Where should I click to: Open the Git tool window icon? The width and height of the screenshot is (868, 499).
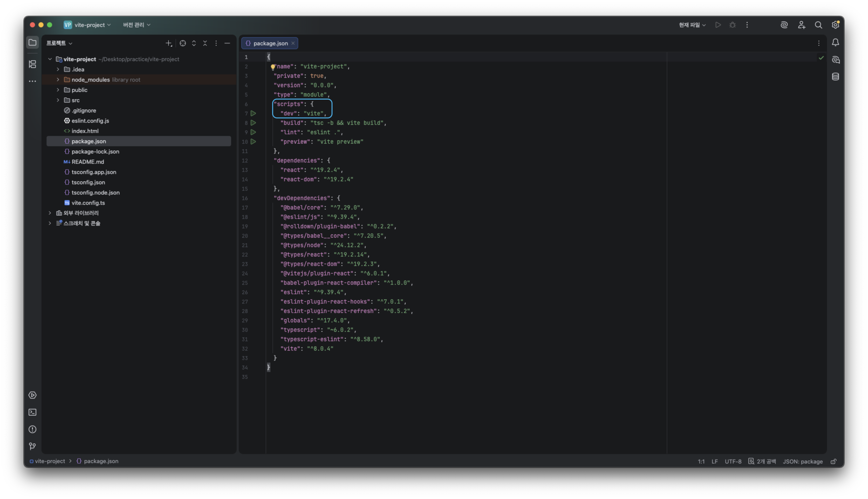[x=32, y=446]
